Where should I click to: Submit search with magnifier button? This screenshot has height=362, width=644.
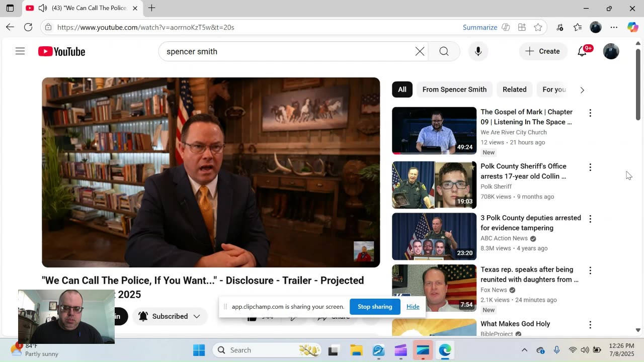[x=444, y=51]
